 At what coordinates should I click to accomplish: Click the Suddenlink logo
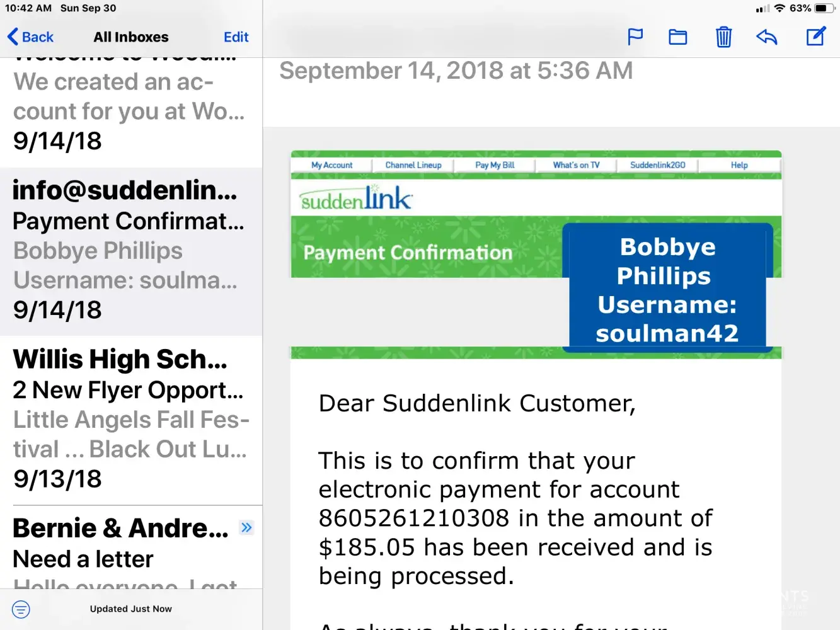pos(357,198)
